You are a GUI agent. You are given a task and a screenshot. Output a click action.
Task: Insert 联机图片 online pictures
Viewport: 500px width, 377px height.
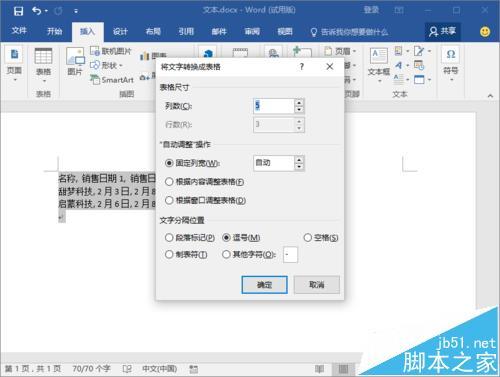point(111,51)
